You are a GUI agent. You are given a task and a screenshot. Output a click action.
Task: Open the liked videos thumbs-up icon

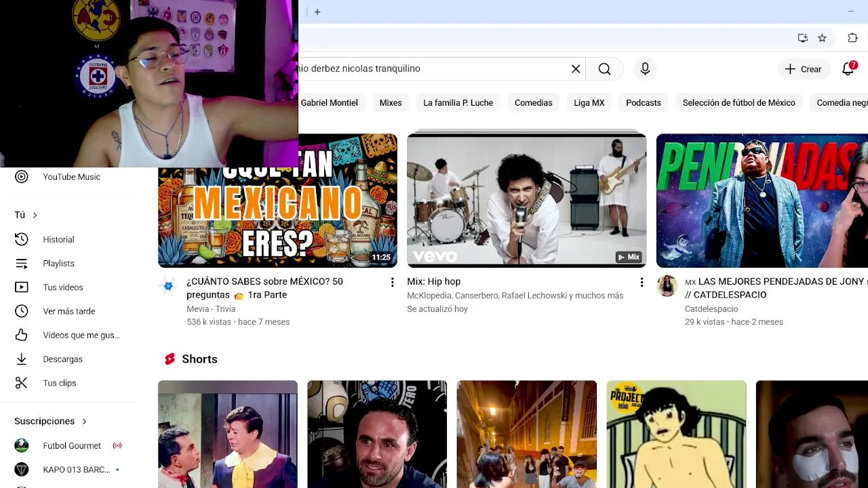tap(22, 335)
